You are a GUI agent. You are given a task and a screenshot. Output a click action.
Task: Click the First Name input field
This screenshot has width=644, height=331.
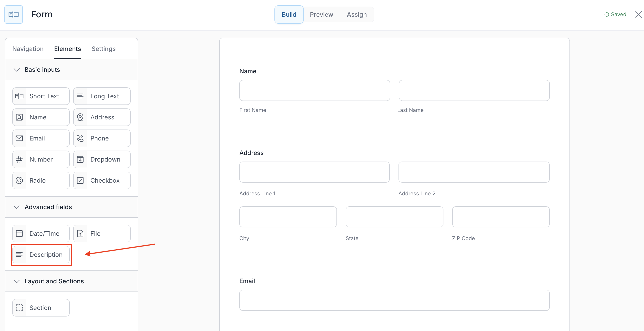coord(315,90)
